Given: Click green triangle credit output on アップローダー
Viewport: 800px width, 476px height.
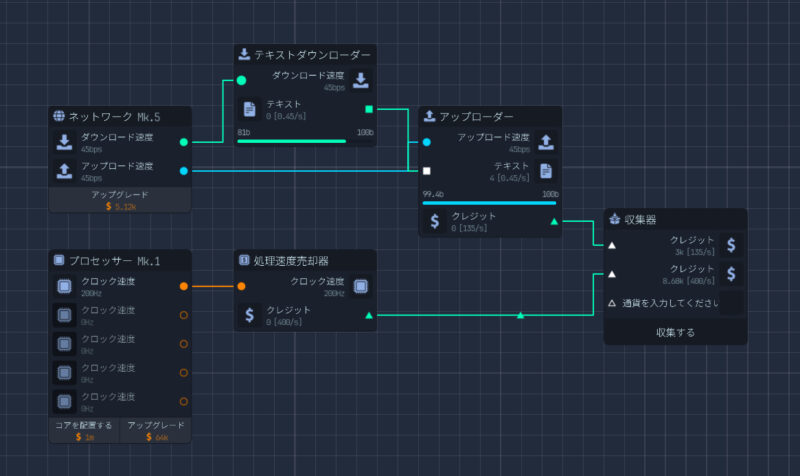Looking at the screenshot, I should point(554,221).
